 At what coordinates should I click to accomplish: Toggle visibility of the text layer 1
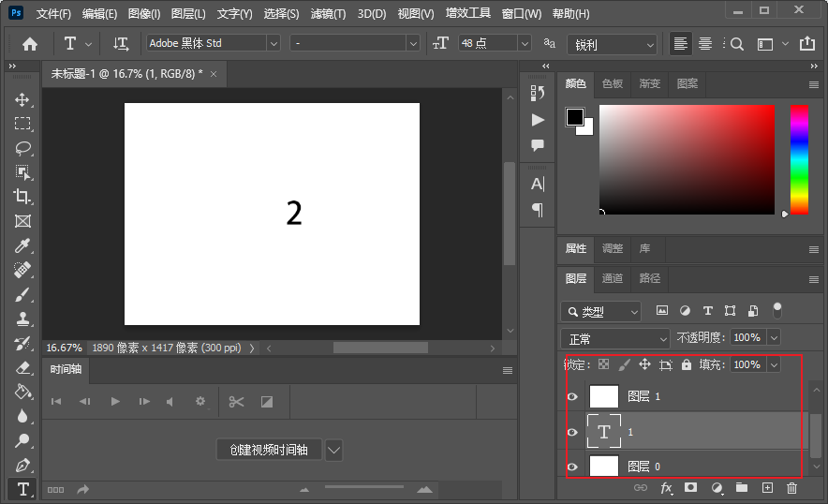(573, 432)
